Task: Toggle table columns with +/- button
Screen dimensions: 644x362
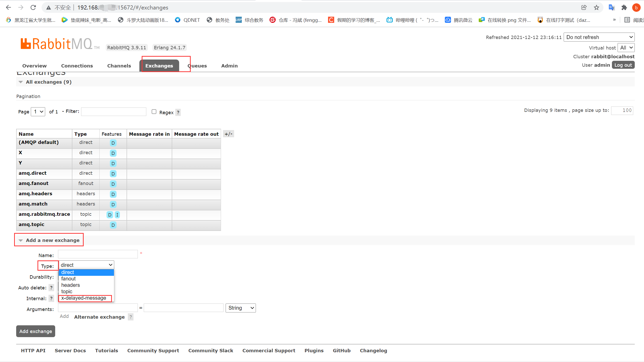Action: (x=228, y=134)
